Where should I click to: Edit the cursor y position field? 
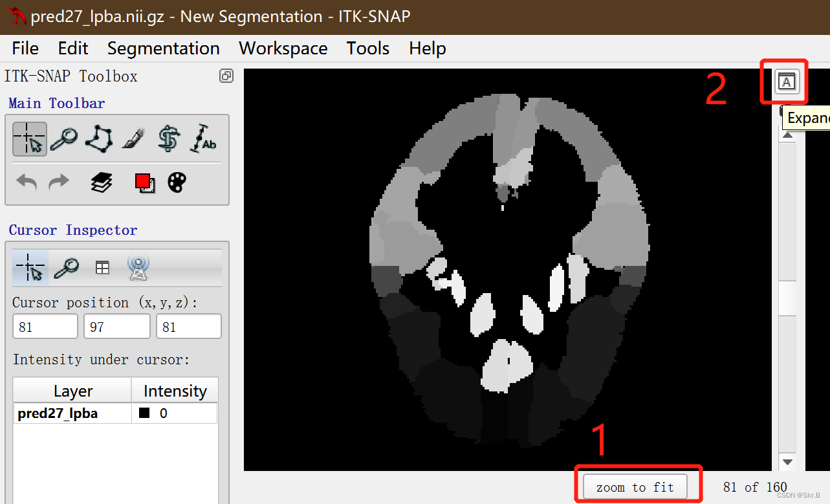point(117,327)
